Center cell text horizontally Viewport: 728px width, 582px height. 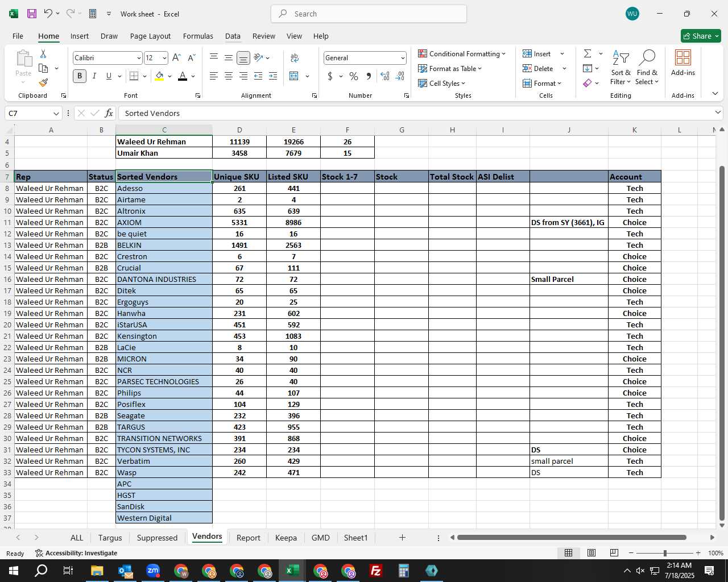[229, 76]
